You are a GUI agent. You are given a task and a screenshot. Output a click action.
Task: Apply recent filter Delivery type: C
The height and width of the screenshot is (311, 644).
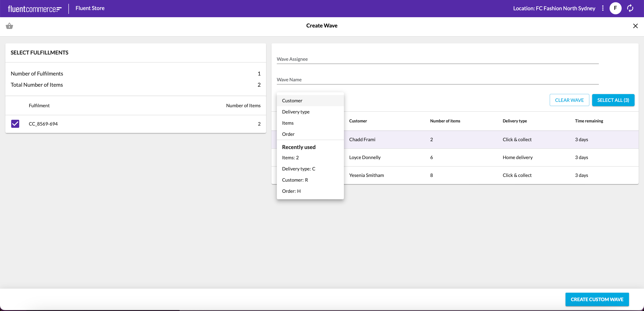tap(298, 169)
